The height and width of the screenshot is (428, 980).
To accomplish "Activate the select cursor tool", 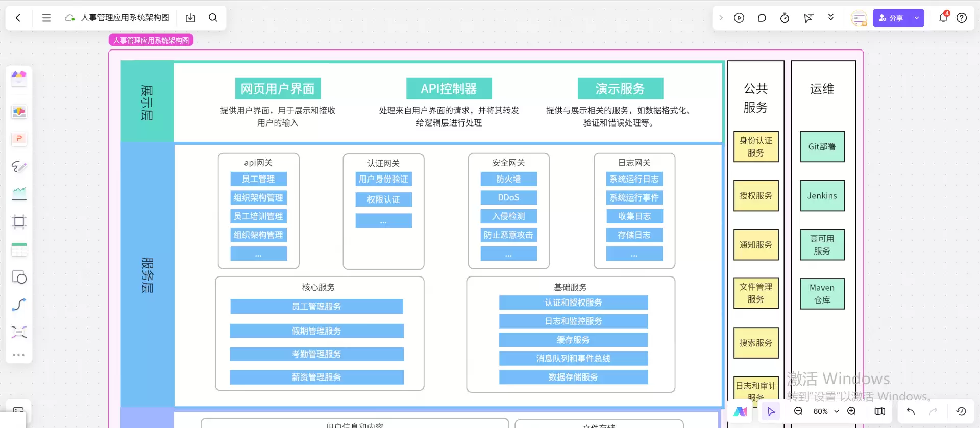I will pos(771,411).
